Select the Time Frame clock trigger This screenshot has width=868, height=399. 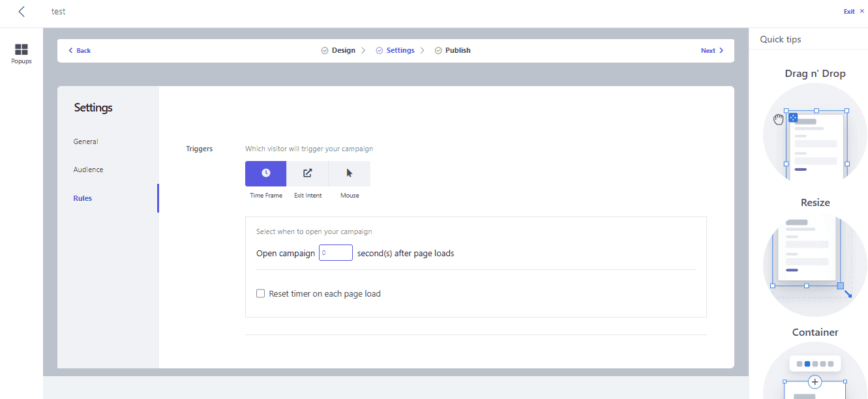pyautogui.click(x=266, y=173)
